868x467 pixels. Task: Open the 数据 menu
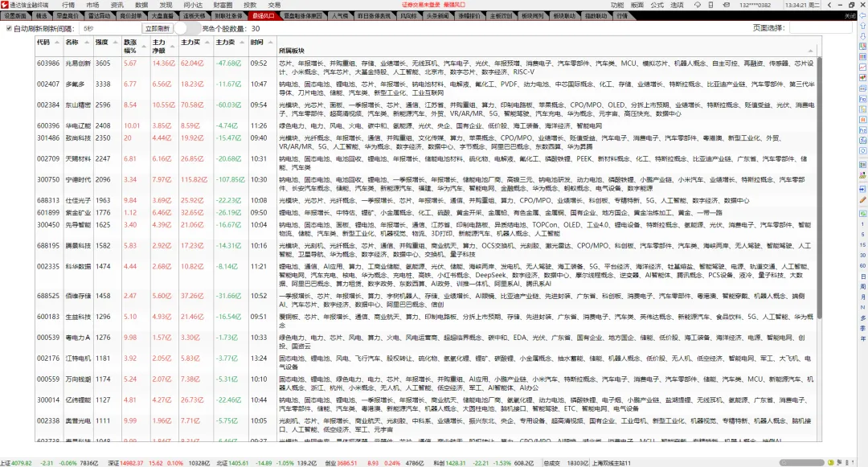click(x=141, y=5)
